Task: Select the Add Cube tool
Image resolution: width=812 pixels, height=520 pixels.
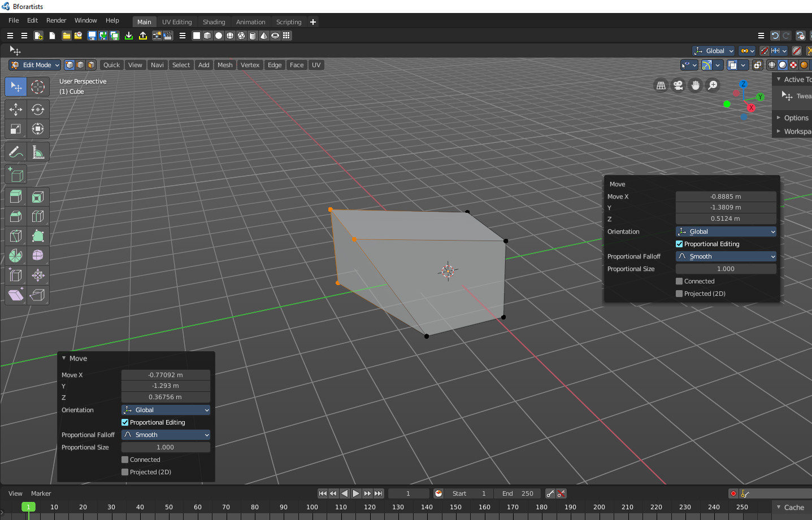Action: coord(16,175)
